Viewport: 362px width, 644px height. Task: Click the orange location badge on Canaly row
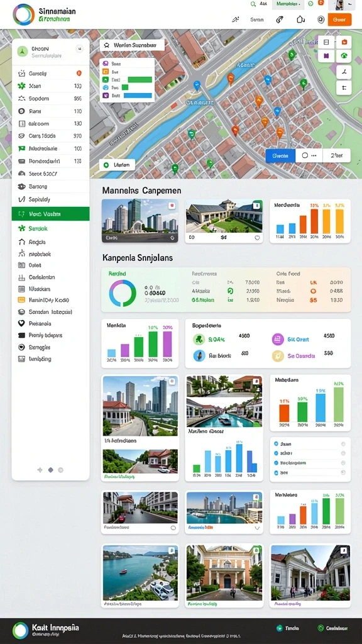coord(79,73)
